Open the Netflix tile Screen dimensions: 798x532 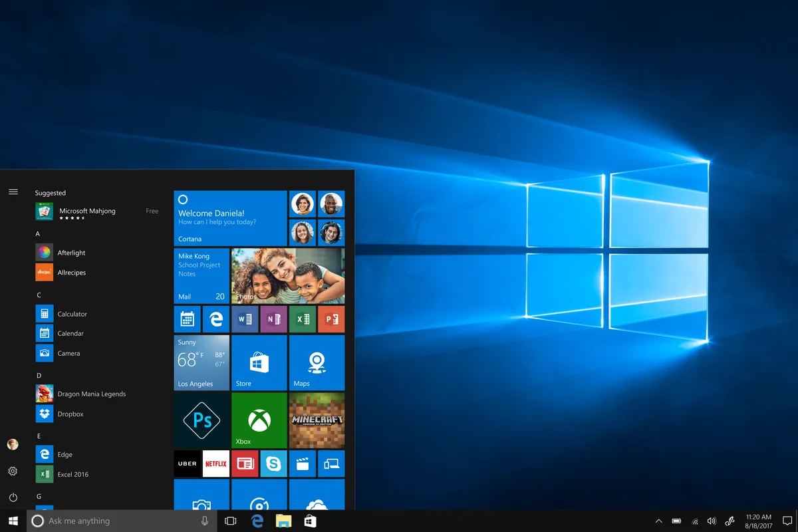[215, 464]
